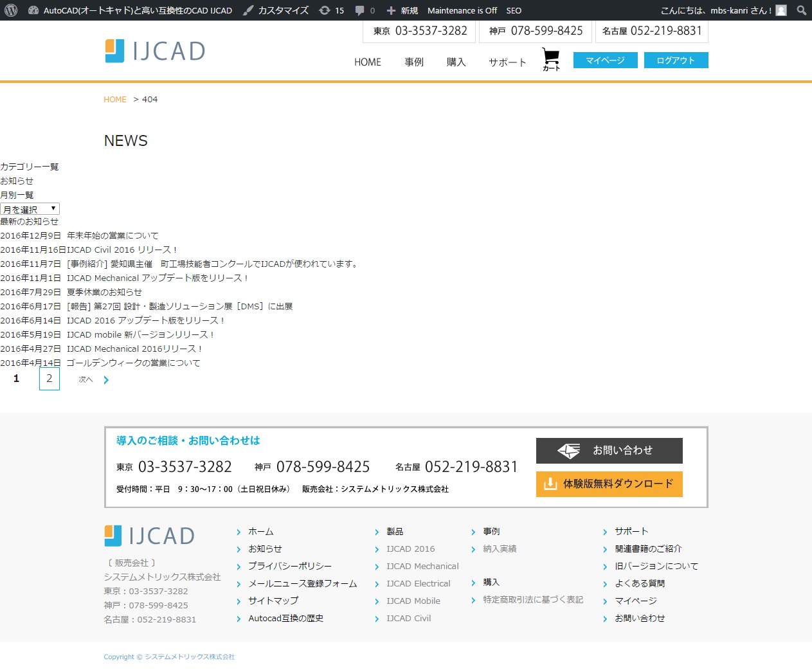Click the 名古屋 052-219-8831 header phone box
This screenshot has height=672, width=812.
[652, 32]
